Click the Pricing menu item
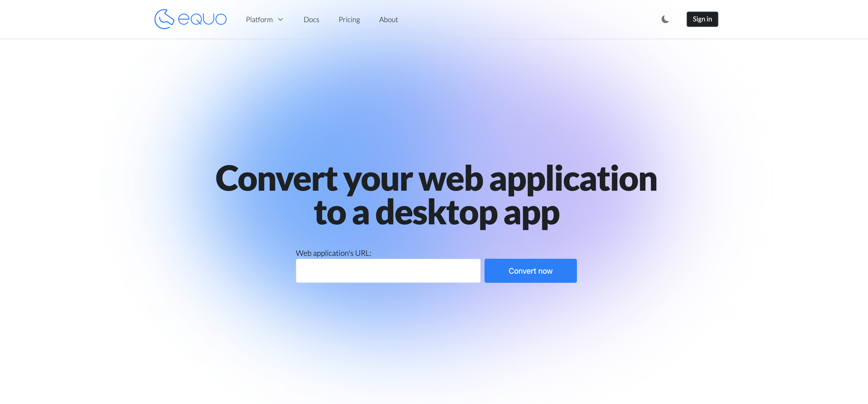 (x=349, y=19)
